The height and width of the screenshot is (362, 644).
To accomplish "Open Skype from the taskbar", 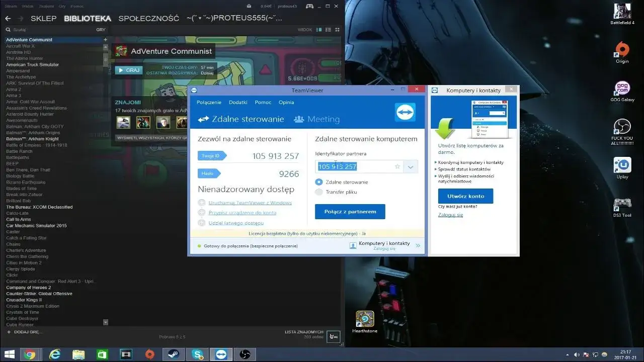I will tap(197, 354).
